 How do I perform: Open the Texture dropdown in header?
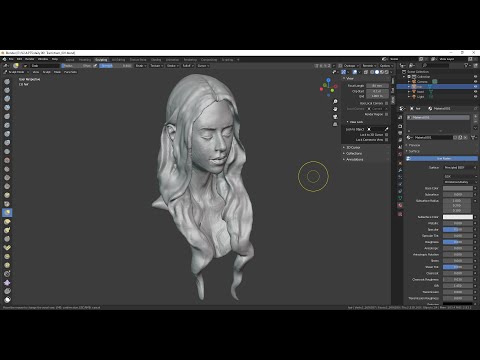click(x=157, y=66)
